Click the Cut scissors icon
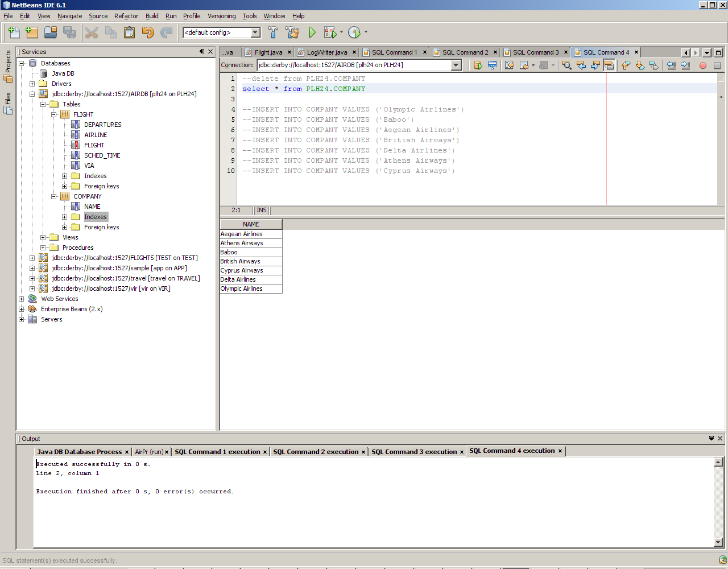 pos(92,32)
